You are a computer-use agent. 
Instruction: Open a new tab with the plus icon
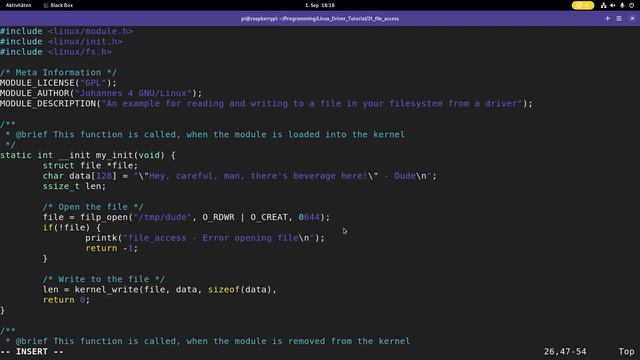[x=607, y=18]
